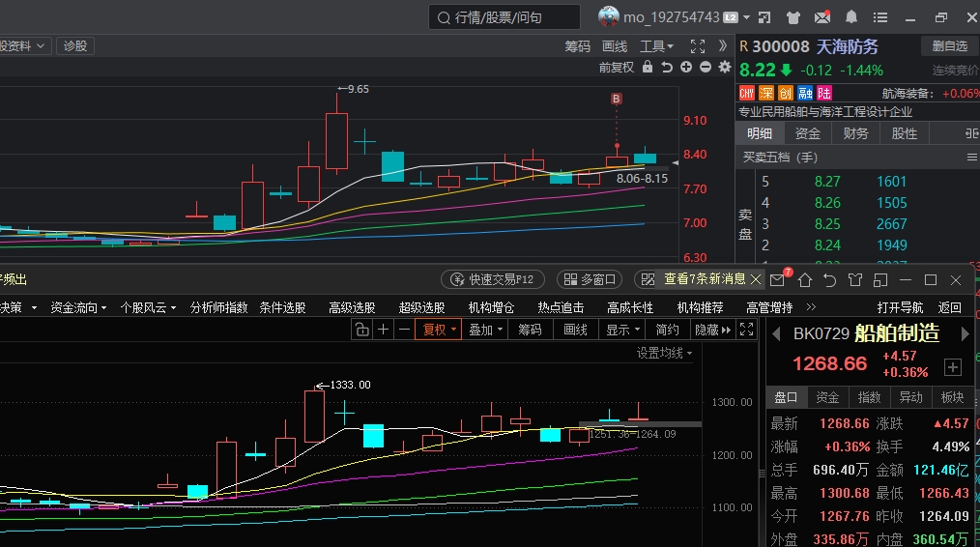The height and width of the screenshot is (547, 980).
Task: Open 筹码 in upper chart toolbar
Action: (x=578, y=46)
